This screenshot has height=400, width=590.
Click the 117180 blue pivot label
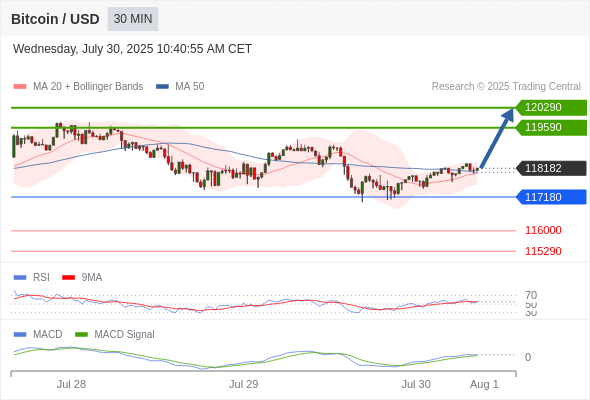(x=551, y=197)
